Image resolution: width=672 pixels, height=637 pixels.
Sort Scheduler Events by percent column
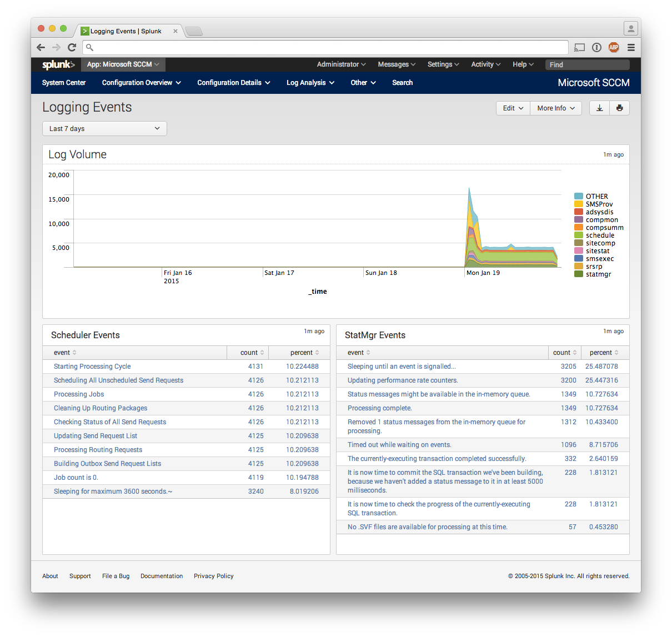tap(304, 353)
